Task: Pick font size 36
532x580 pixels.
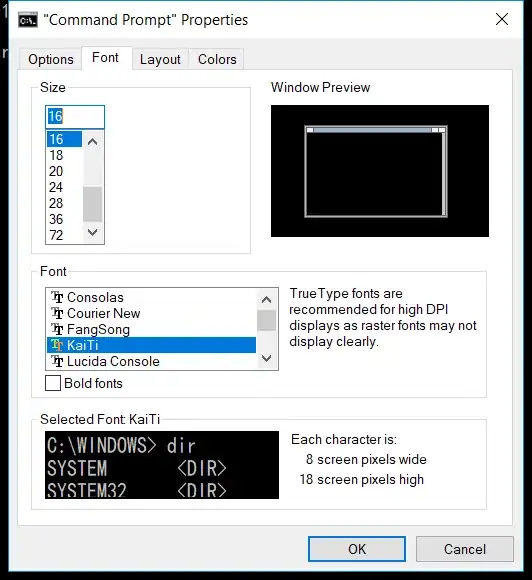Action: [64, 219]
